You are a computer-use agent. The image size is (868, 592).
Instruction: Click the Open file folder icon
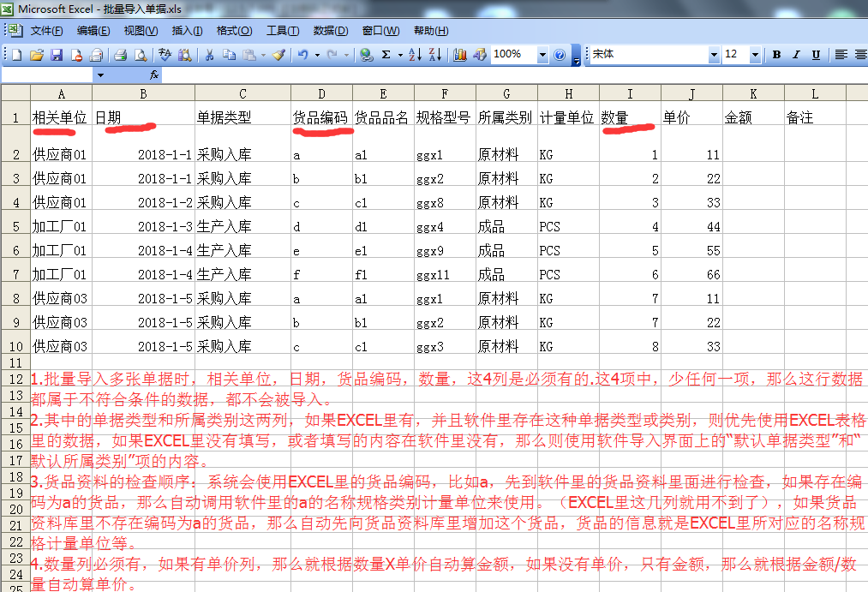36,55
